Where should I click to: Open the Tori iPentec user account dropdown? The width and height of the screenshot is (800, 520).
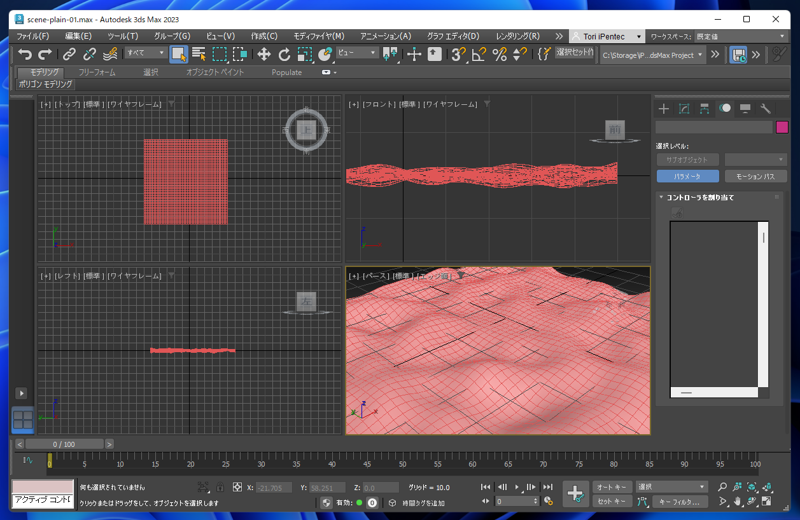(x=606, y=36)
